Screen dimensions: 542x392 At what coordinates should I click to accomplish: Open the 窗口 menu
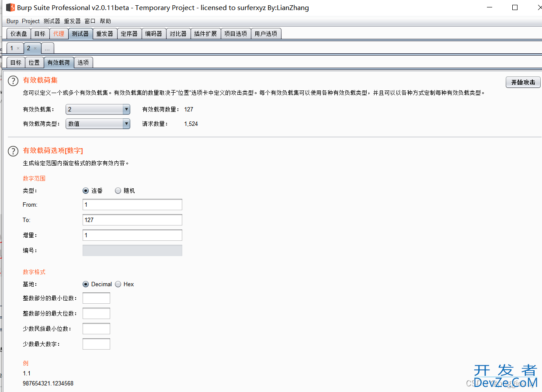pos(90,21)
